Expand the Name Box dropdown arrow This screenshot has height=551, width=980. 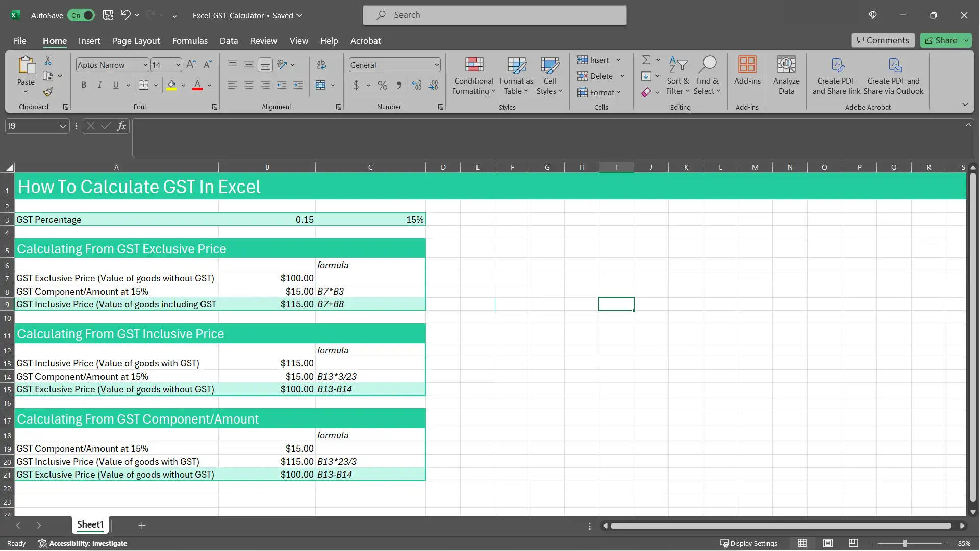pos(62,126)
